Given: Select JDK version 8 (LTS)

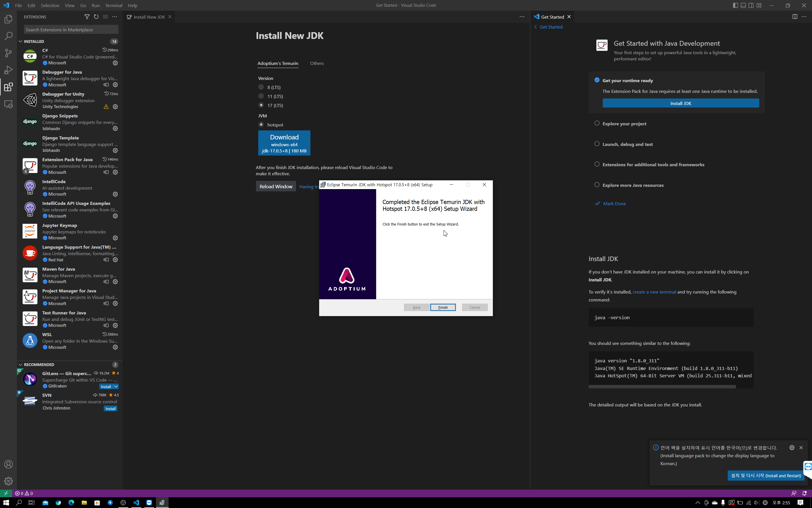Looking at the screenshot, I should 261,87.
